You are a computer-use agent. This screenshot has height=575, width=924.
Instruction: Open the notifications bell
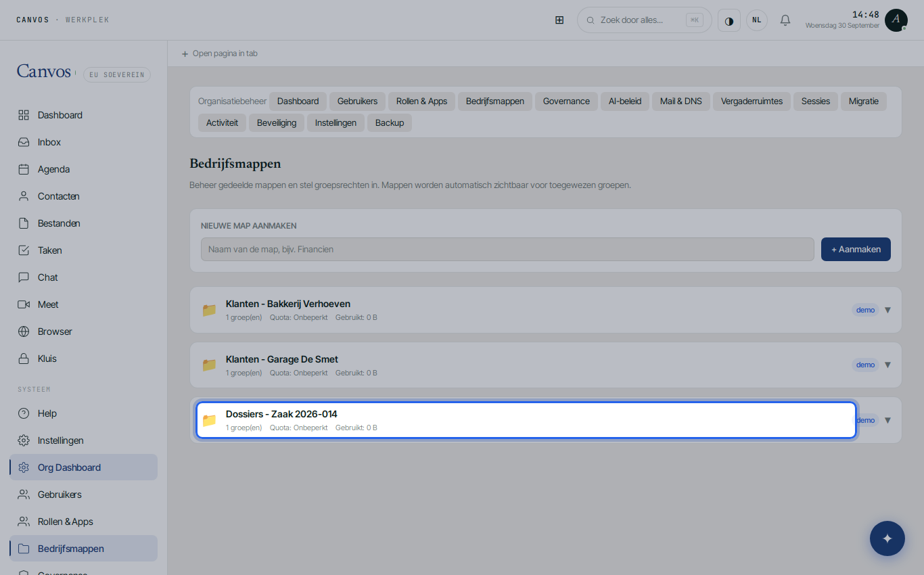pyautogui.click(x=785, y=20)
